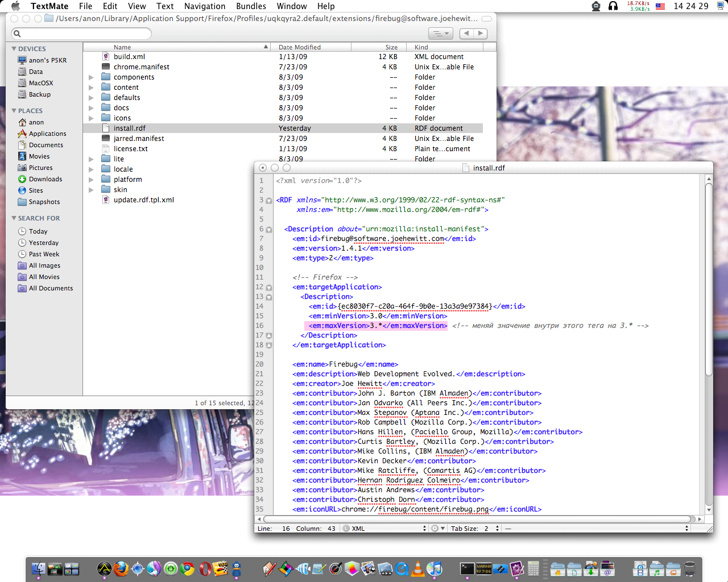
Task: Open the Window menu
Action: (292, 6)
